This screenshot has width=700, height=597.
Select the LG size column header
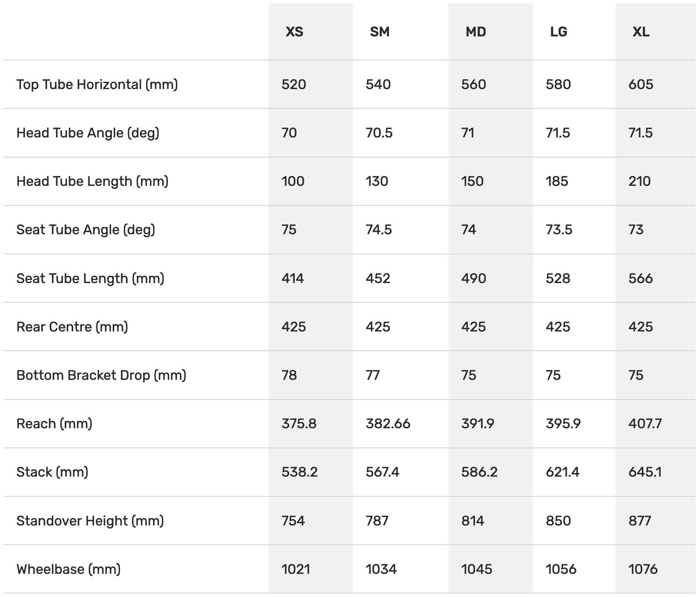558,32
